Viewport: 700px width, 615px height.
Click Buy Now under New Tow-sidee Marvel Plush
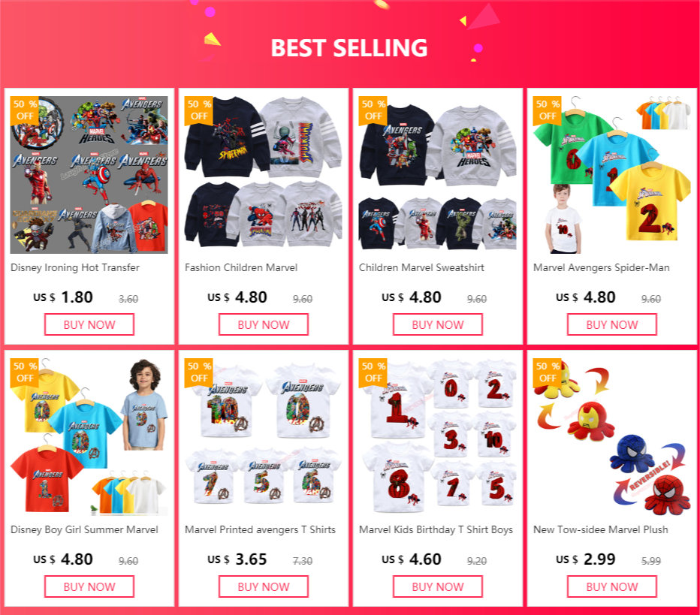pos(612,586)
